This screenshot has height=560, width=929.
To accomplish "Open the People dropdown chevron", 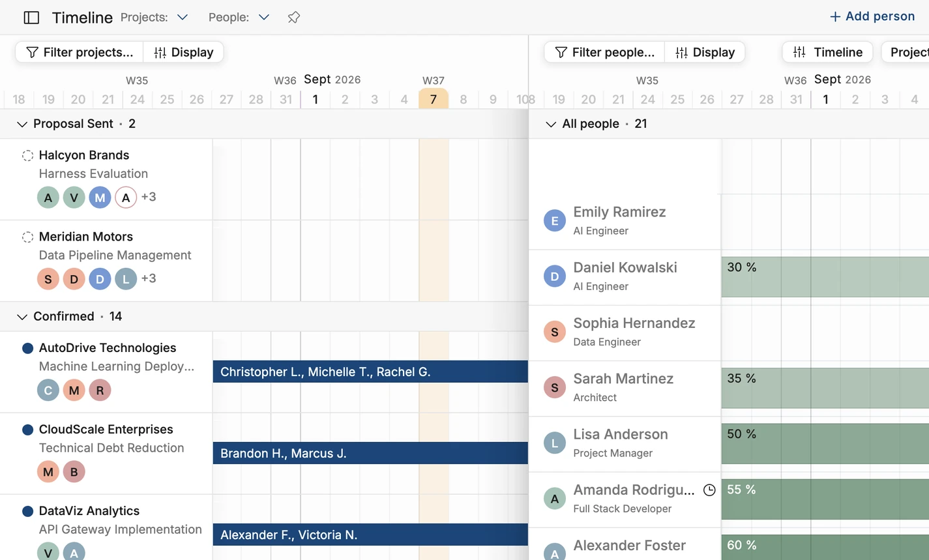I will [x=264, y=18].
